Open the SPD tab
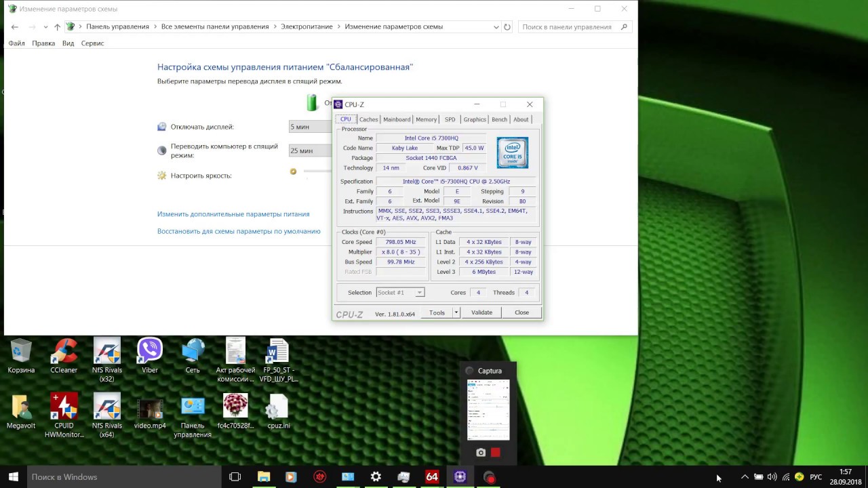 click(x=450, y=119)
